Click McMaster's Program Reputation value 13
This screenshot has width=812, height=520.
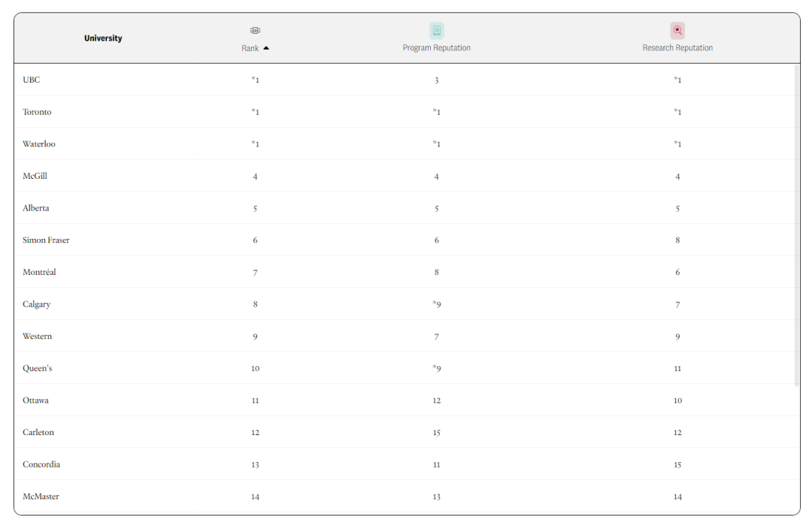pos(437,497)
